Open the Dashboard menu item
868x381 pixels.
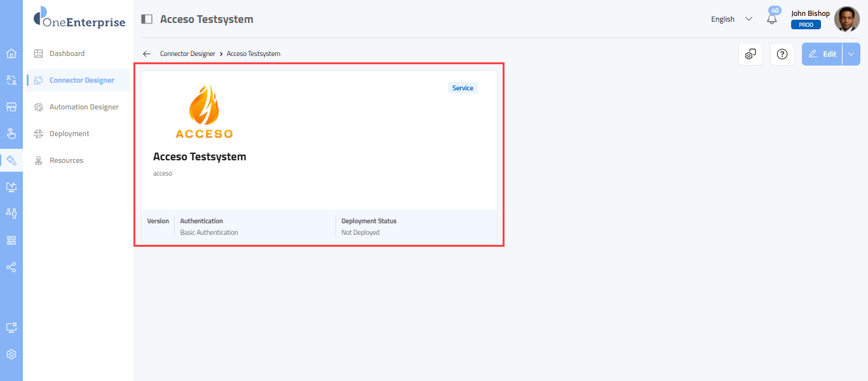[x=67, y=53]
